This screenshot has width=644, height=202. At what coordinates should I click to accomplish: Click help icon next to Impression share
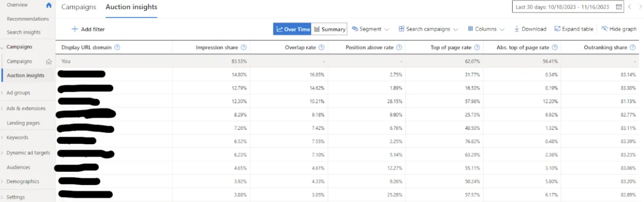tap(244, 47)
